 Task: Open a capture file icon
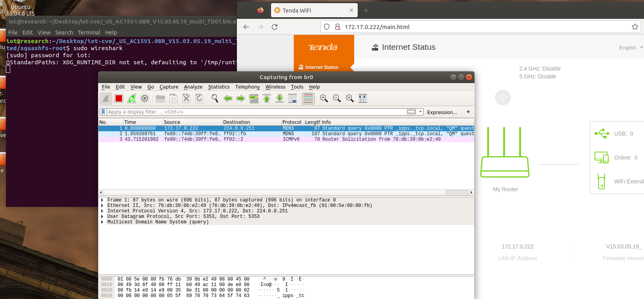coord(160,98)
